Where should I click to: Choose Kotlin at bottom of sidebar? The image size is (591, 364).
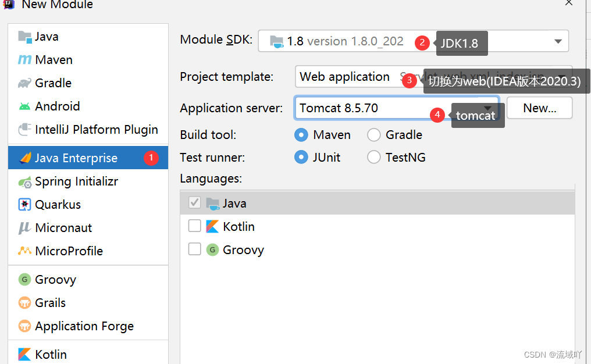(x=88, y=354)
